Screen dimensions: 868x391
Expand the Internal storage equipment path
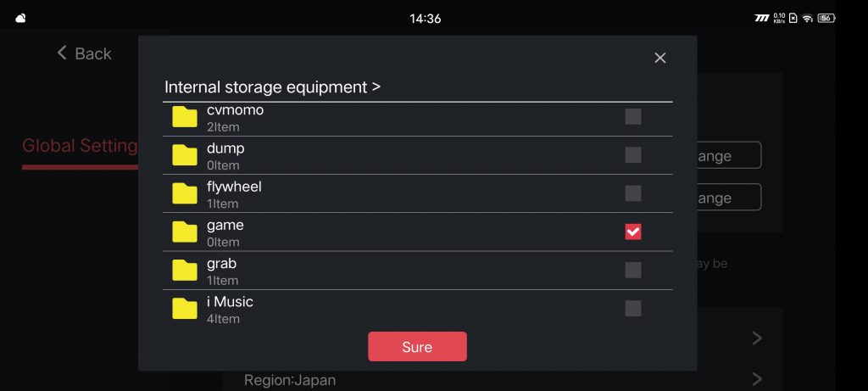[x=272, y=87]
